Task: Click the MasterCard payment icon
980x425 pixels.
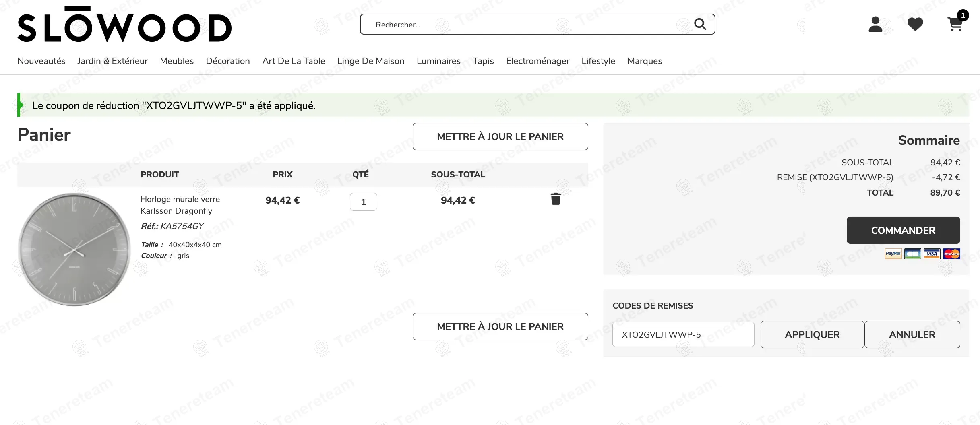Action: (951, 254)
